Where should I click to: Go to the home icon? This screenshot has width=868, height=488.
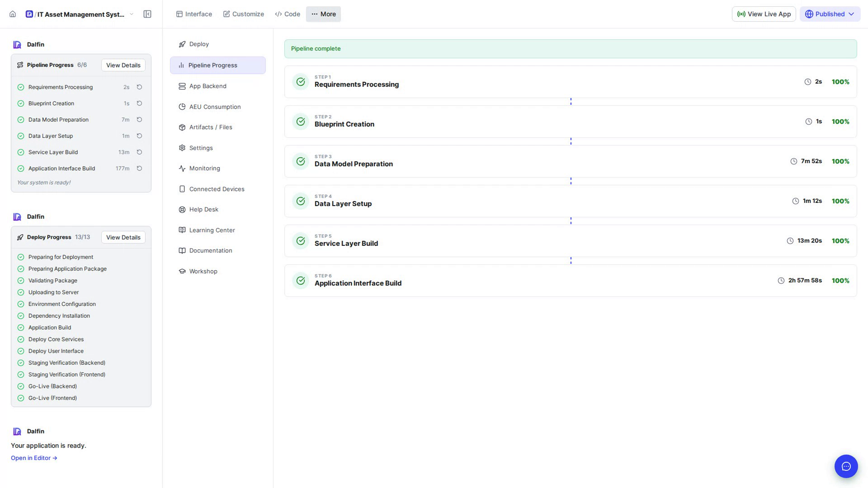13,14
